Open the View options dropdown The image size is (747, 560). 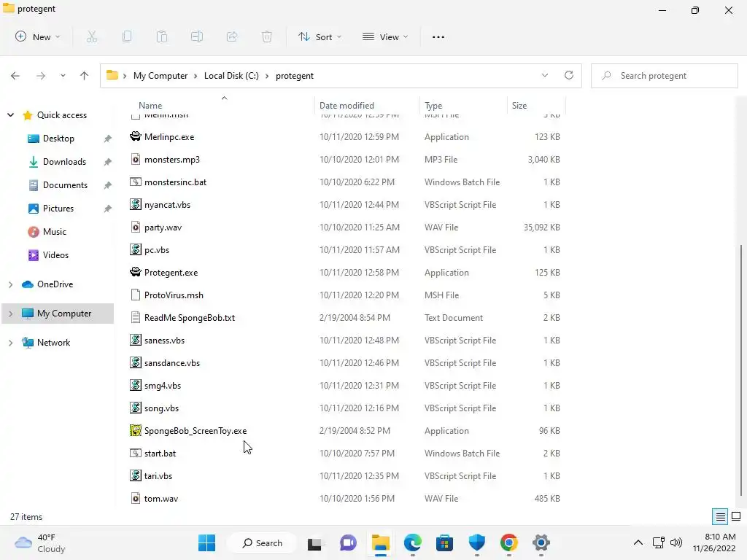pos(385,36)
